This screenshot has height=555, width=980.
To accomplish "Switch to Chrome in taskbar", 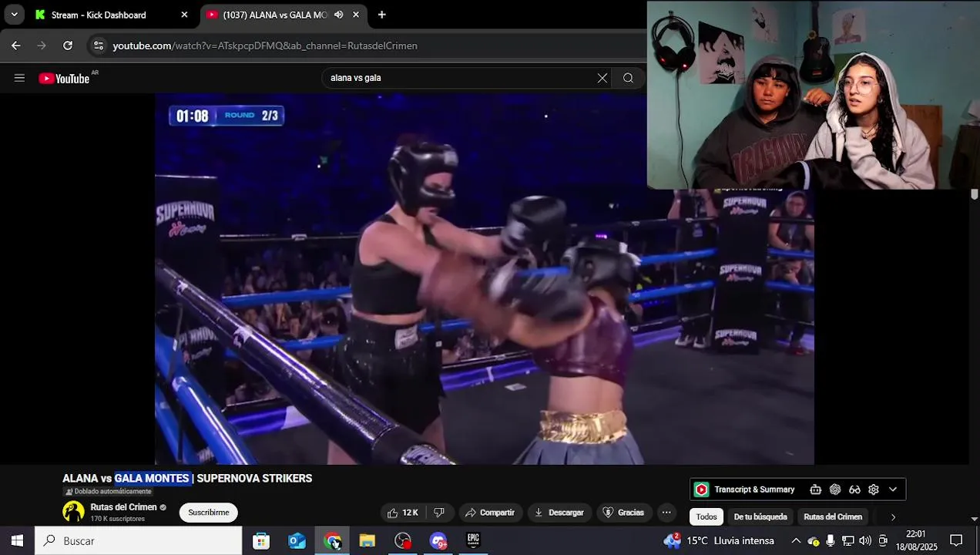I will click(333, 541).
